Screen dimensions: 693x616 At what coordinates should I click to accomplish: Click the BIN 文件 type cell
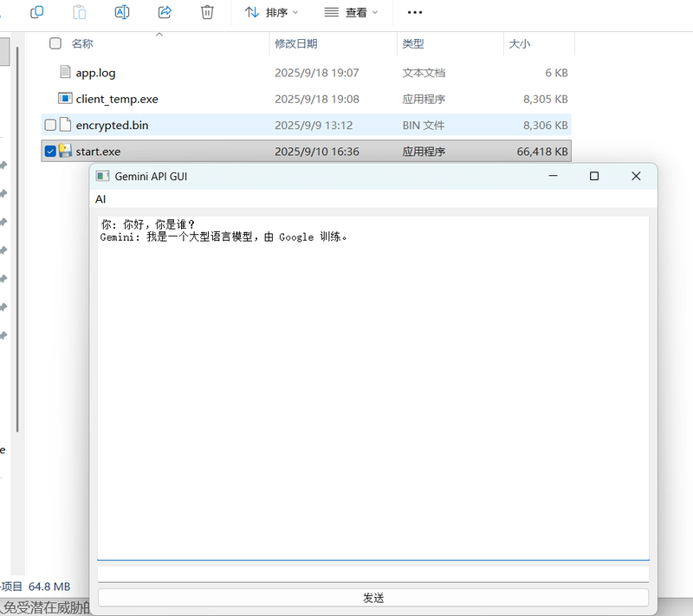[424, 126]
